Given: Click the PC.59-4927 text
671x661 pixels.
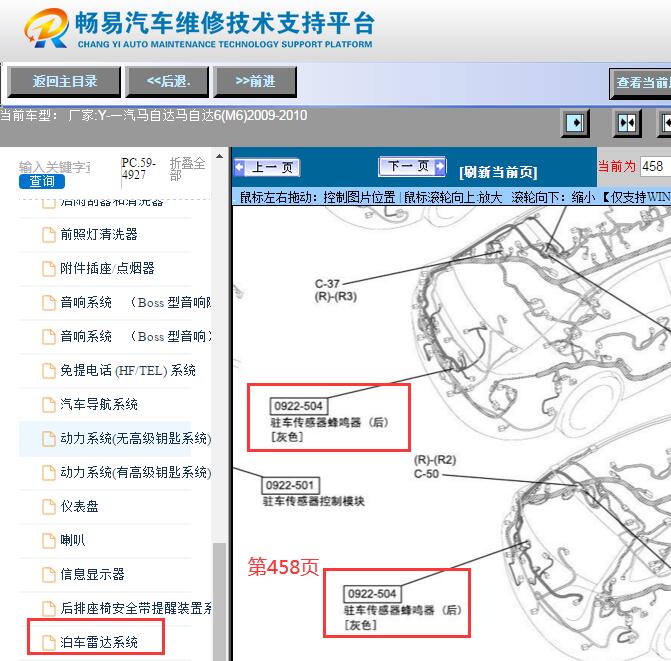Looking at the screenshot, I should tap(138, 169).
